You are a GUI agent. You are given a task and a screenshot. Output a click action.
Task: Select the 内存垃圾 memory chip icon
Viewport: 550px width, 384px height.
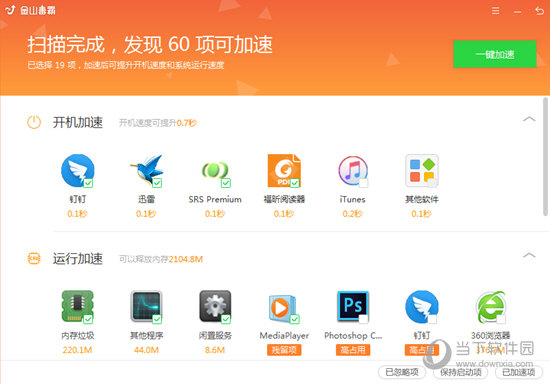(x=78, y=306)
